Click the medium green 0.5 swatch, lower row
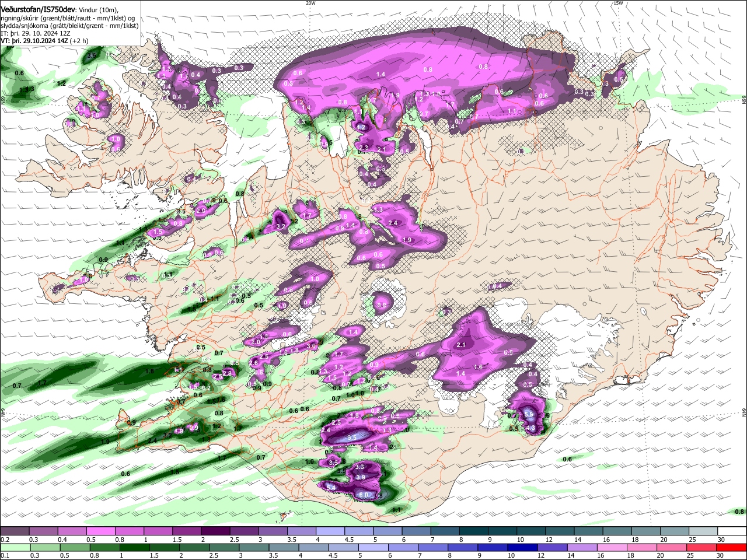The image size is (747, 560). (76, 547)
